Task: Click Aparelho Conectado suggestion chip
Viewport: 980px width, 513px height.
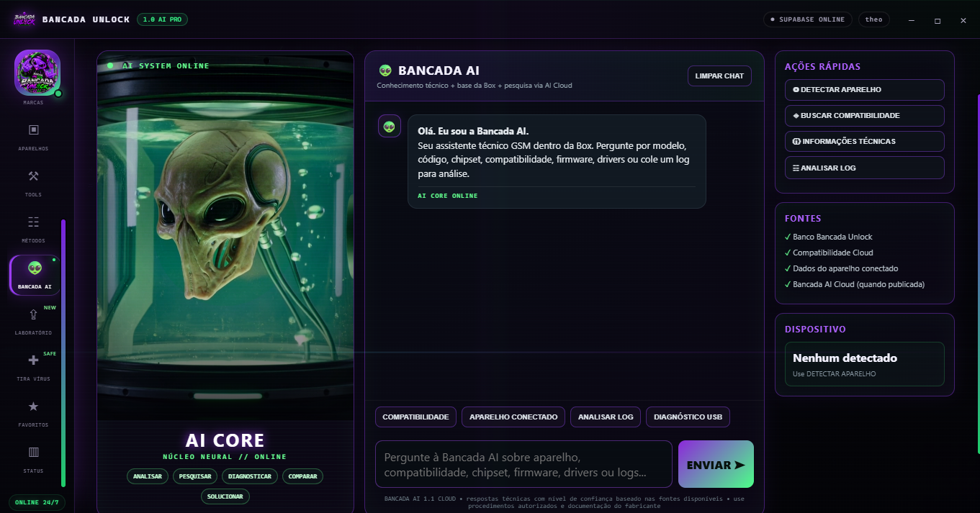Action: pos(513,417)
